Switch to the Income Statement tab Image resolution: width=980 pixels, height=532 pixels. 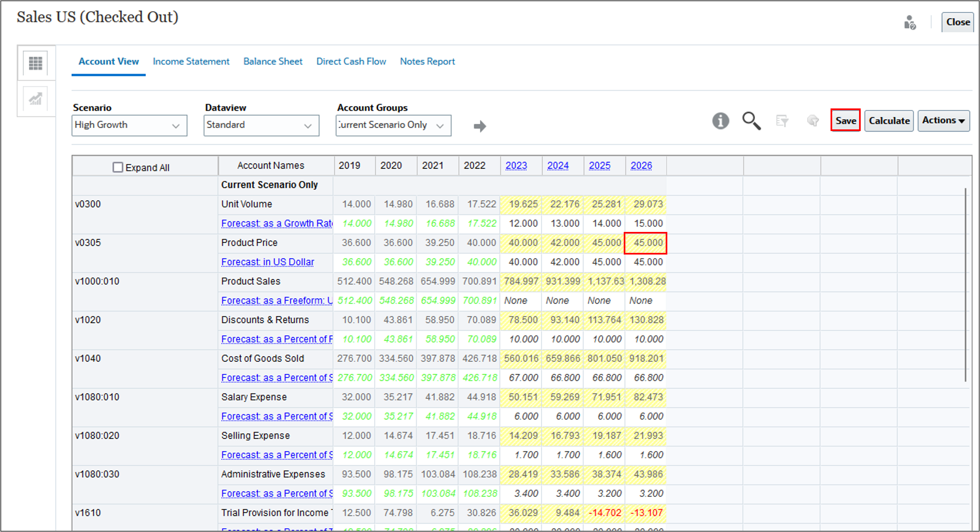pyautogui.click(x=191, y=61)
